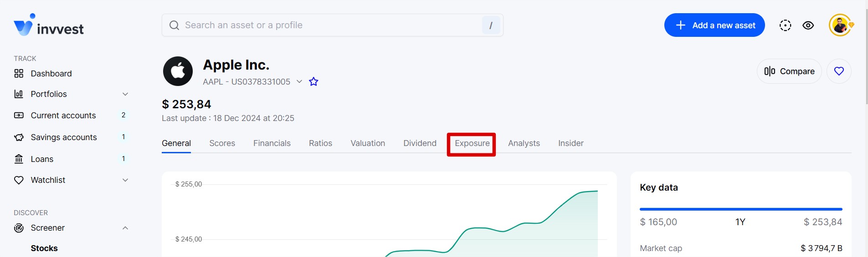
Task: Focus the asset search field
Action: tap(332, 25)
